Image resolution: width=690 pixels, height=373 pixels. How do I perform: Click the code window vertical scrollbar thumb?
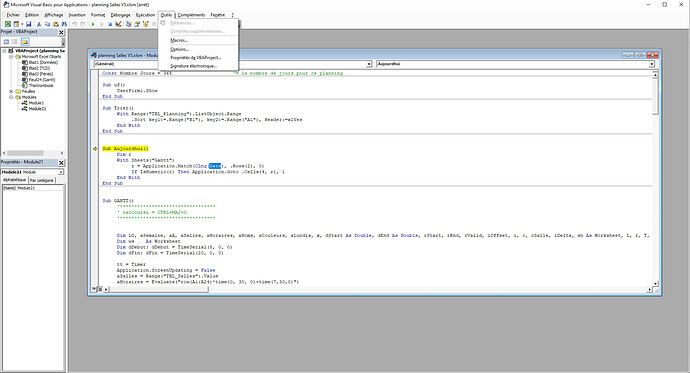point(655,97)
